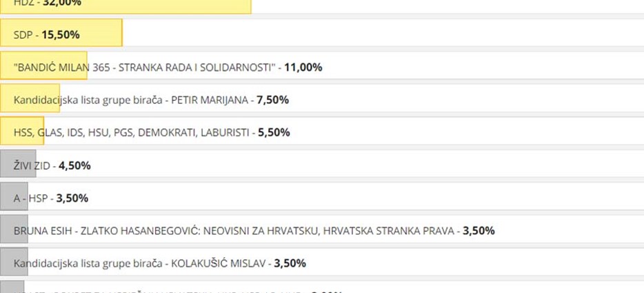
Task: Click the KOLAKUŠIĆ MISLAV candidate list label
Action: tap(140, 263)
